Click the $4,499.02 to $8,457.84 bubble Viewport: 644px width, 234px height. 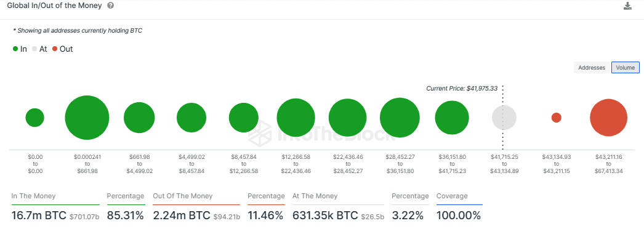point(191,118)
